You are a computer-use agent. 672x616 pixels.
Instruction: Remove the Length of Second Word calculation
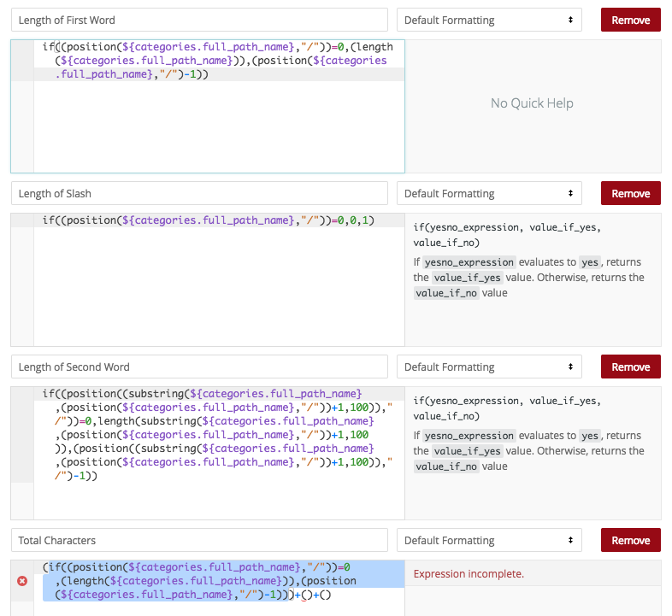[x=630, y=367]
